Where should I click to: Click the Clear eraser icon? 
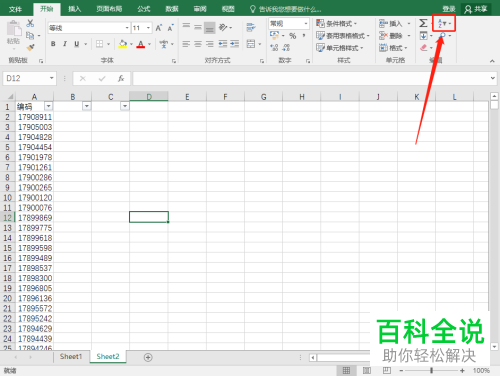(x=423, y=48)
